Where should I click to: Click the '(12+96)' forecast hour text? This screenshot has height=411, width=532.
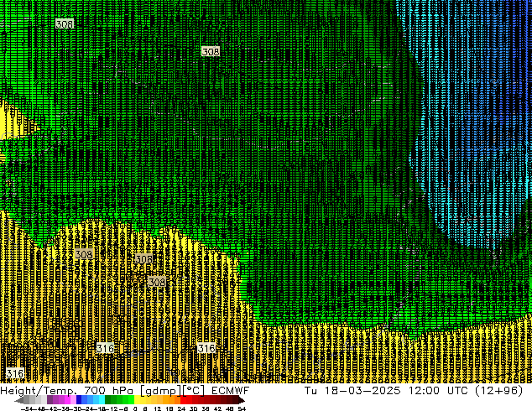498,391
